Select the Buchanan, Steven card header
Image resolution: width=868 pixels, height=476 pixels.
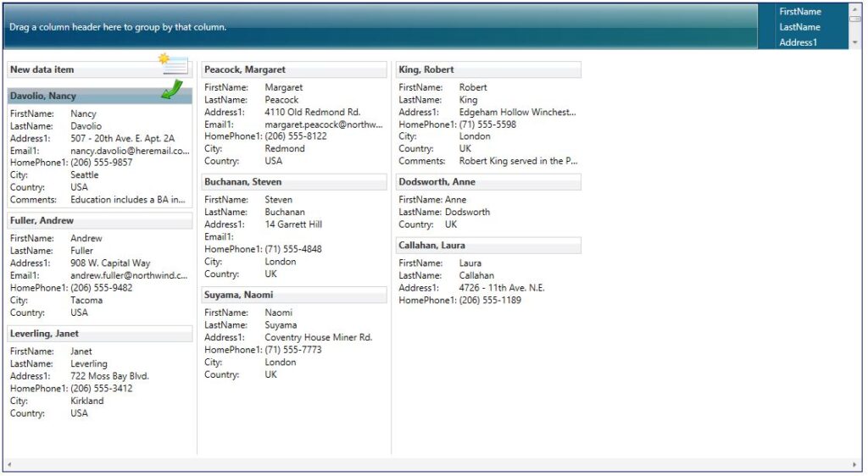[x=294, y=182]
